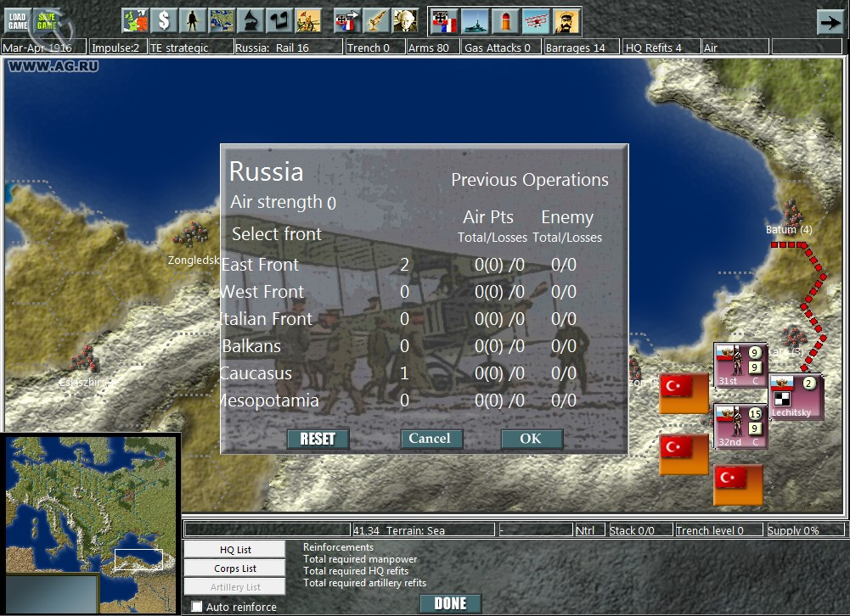
Task: Click the Impulse:2 status field
Action: point(118,48)
